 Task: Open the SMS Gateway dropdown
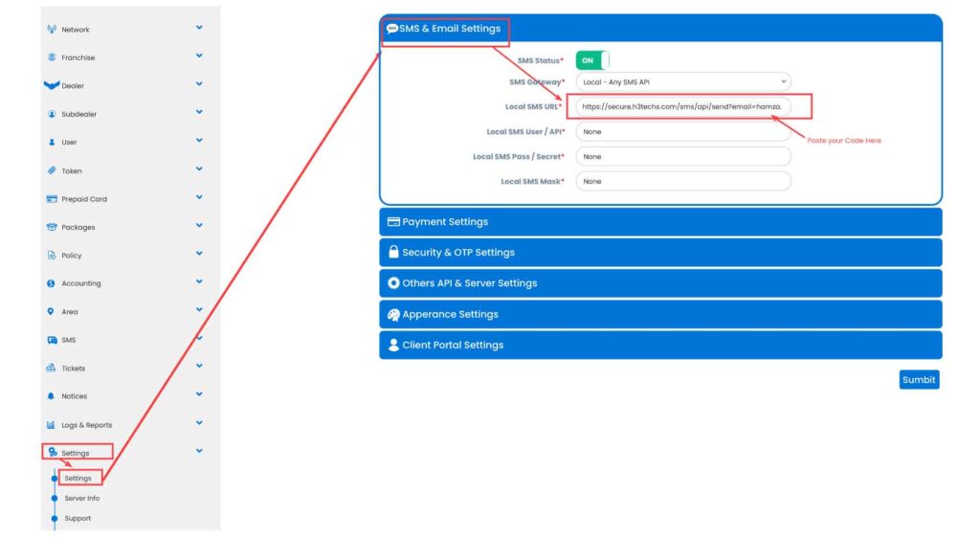683,82
